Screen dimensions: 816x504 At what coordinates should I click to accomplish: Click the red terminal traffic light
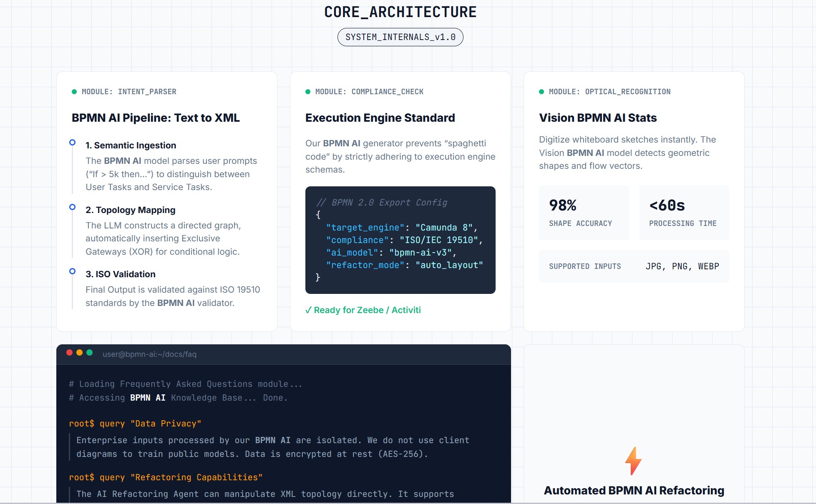[69, 352]
